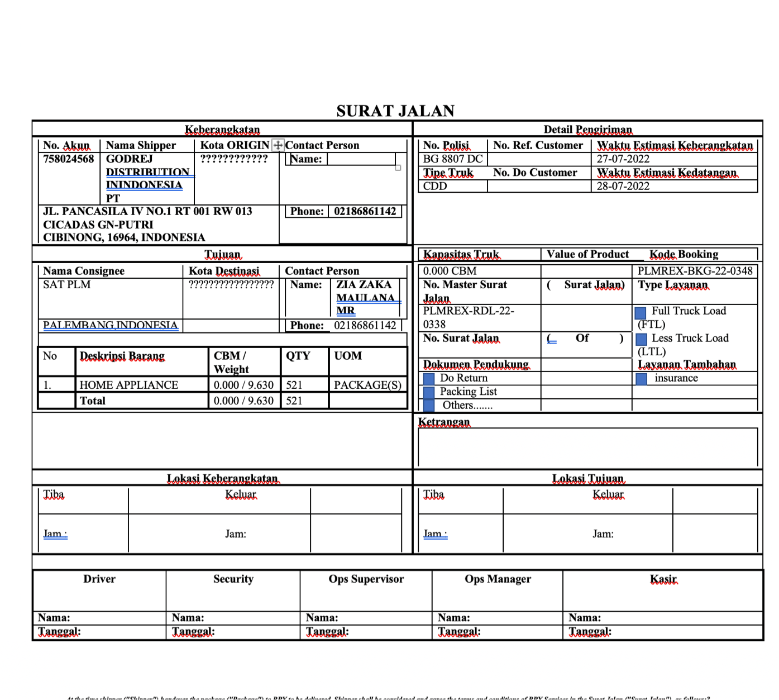
Task: Click the Waktu Estimasi Keberangkatan label
Action: point(675,145)
